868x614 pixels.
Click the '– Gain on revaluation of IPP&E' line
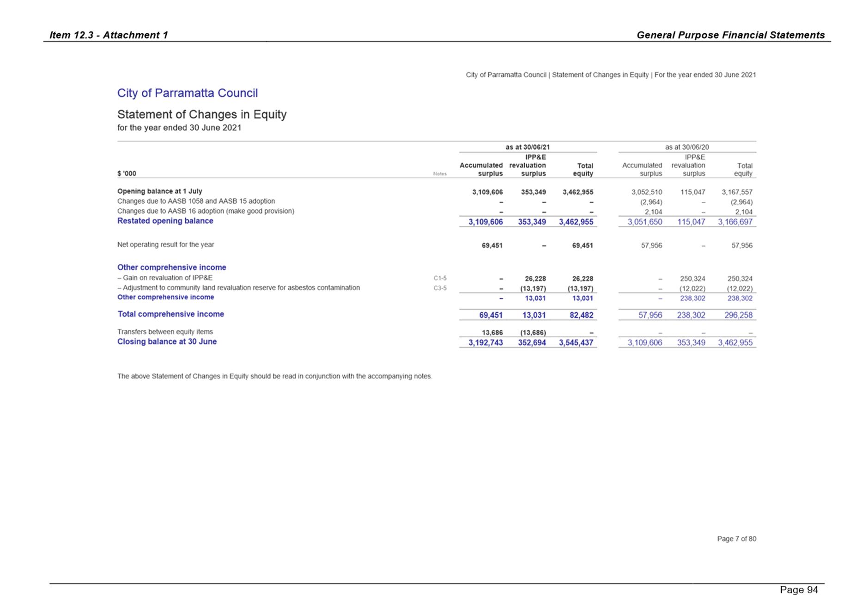tap(165, 278)
